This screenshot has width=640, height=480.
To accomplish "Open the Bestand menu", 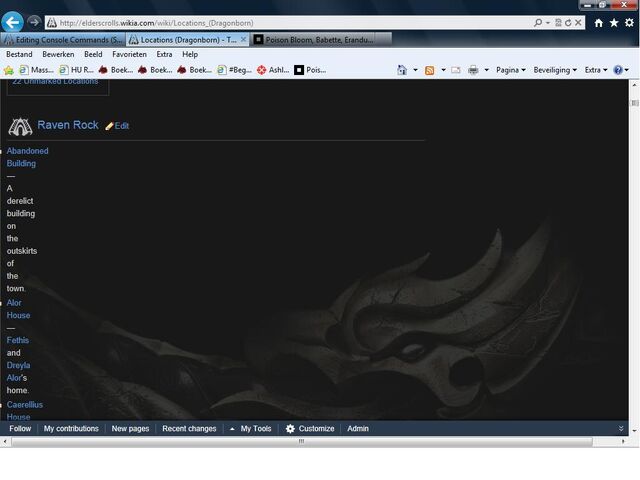I will point(19,54).
